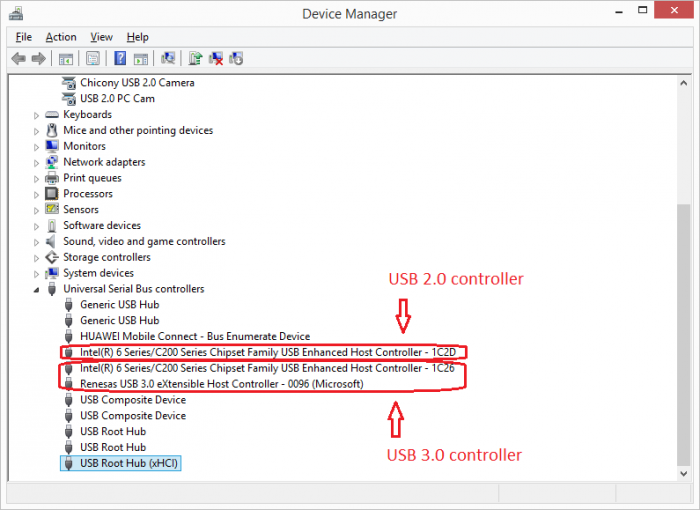
Task: Expand the Software devices node
Action: (x=36, y=226)
